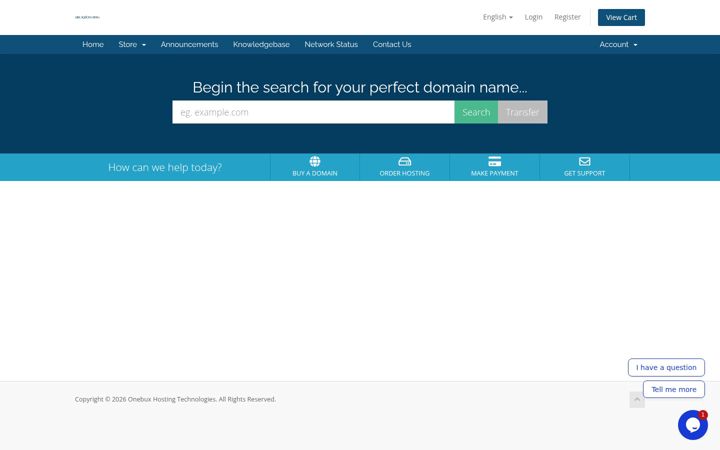
Task: Choose the 'Tell me more' chat prompt
Action: tap(674, 389)
